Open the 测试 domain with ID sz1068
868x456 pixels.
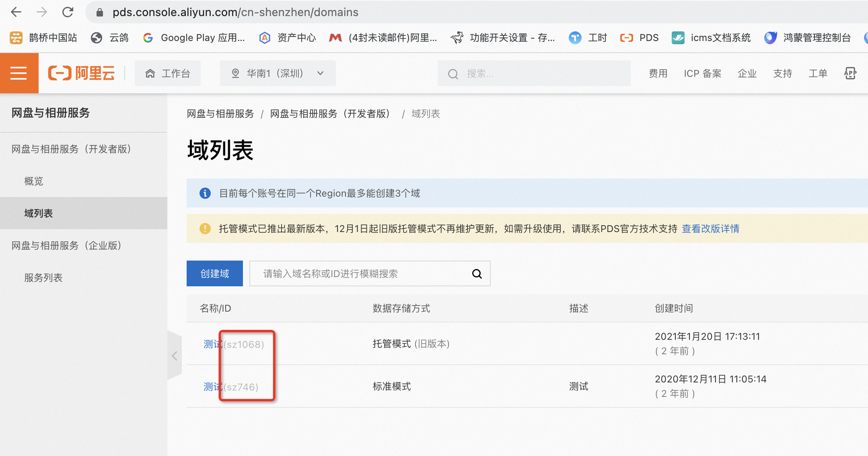213,344
